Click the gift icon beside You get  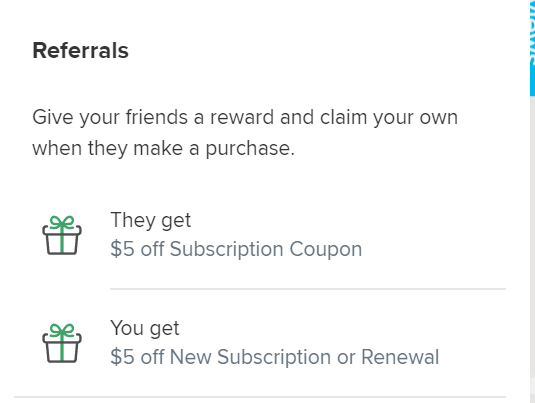tap(62, 343)
